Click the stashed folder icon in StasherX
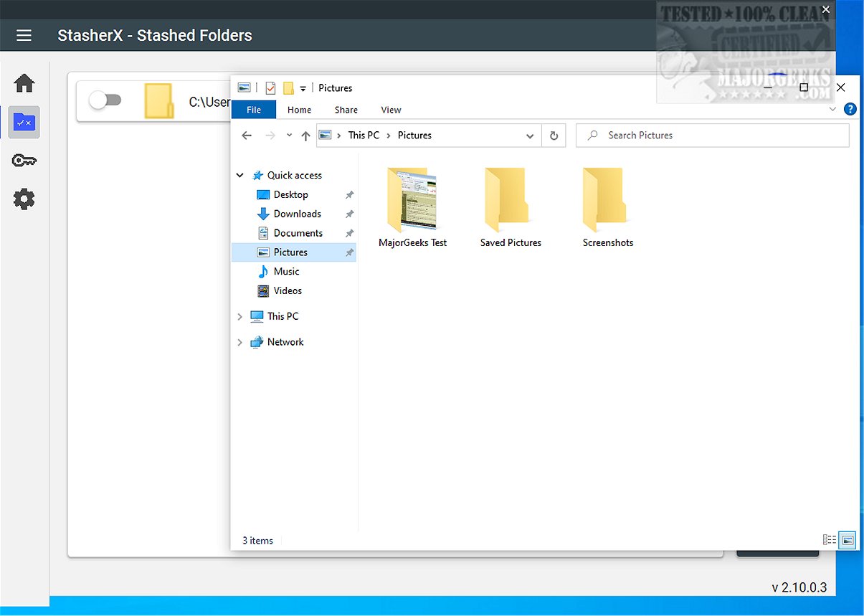Screen dimensions: 864x616 pyautogui.click(x=158, y=101)
